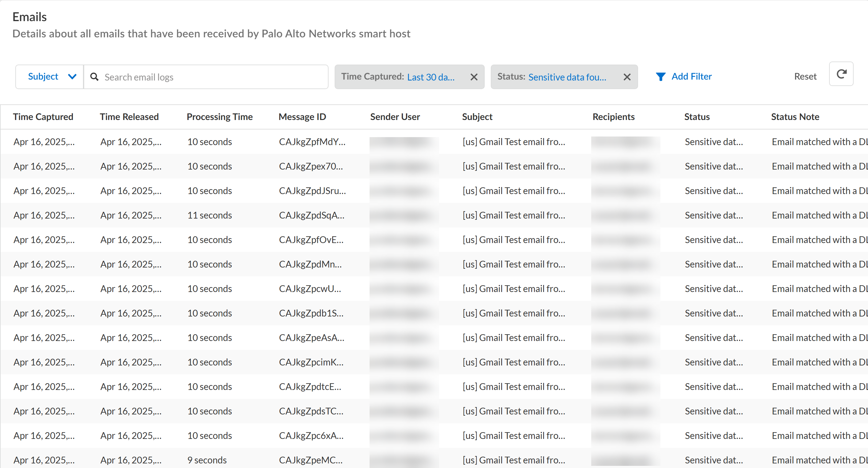Click the Message ID column header

pos(302,117)
